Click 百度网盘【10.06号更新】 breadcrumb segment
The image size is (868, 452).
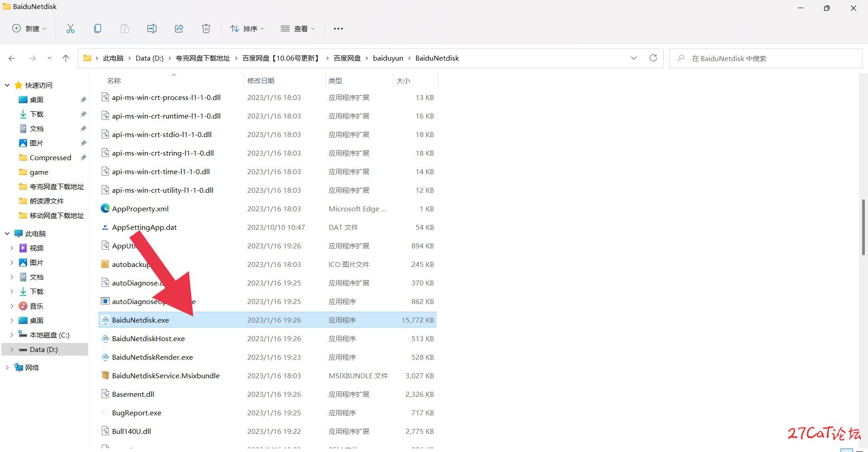tap(282, 58)
